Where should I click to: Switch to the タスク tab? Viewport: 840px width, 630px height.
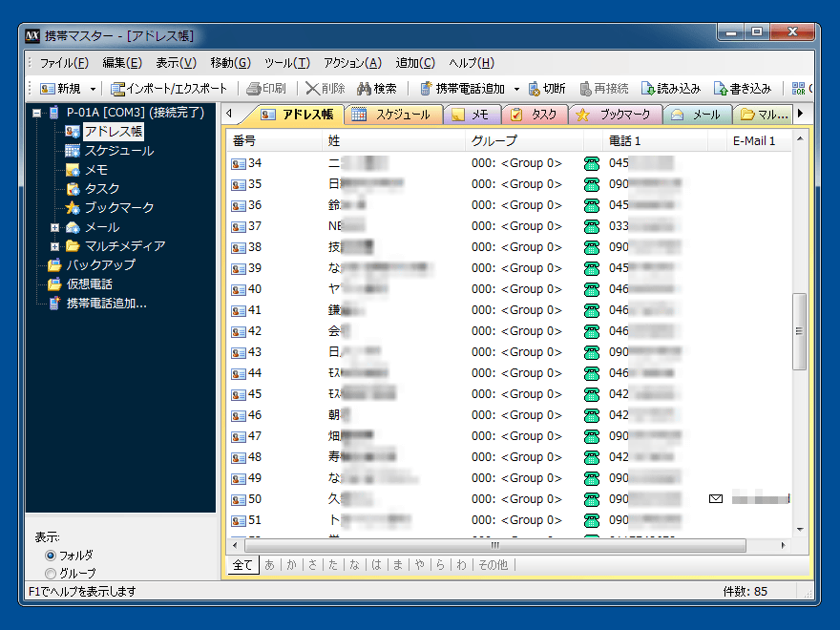(x=534, y=115)
